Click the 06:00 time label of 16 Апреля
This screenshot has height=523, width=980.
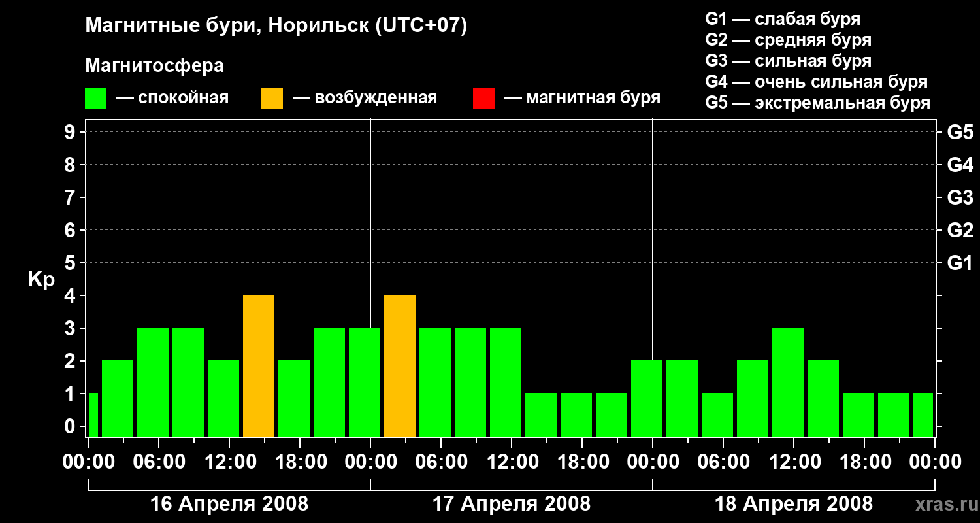point(159,462)
